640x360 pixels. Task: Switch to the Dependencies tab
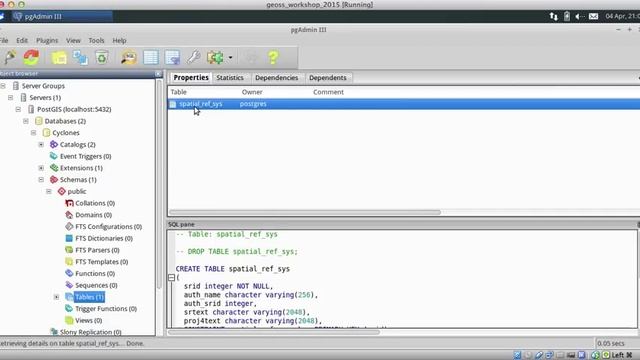tap(276, 78)
